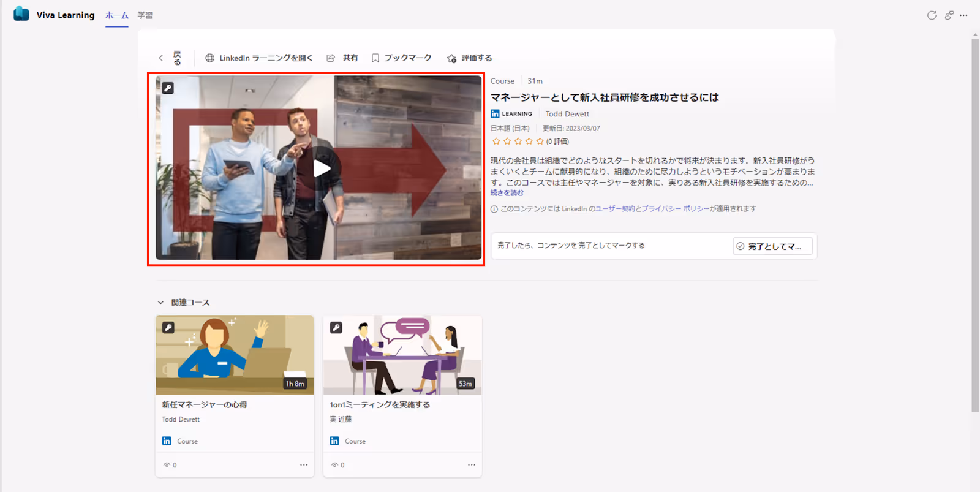This screenshot has width=980, height=492.
Task: Click the LinkedIn icon on 1on1ミーティング card
Action: (x=334, y=441)
